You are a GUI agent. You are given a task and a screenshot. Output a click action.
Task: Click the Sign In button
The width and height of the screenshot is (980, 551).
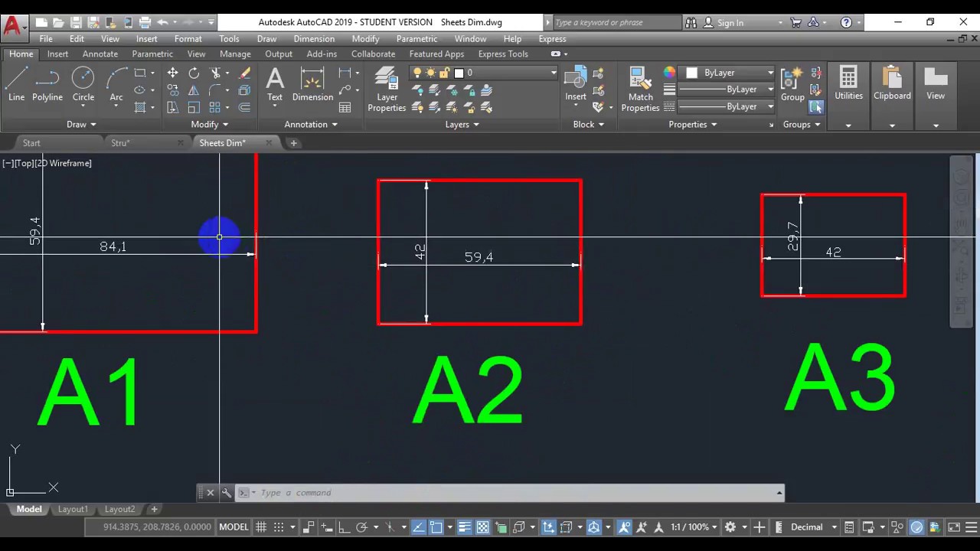724,22
